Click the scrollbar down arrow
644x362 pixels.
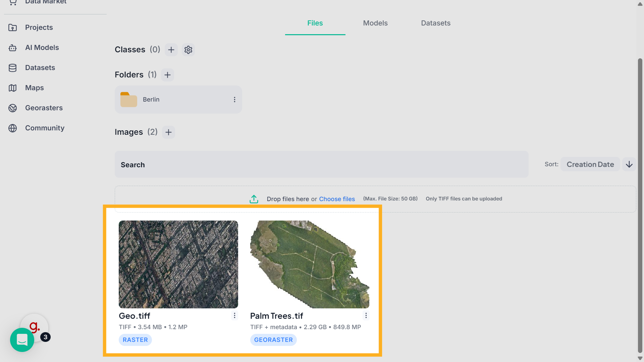(640, 358)
